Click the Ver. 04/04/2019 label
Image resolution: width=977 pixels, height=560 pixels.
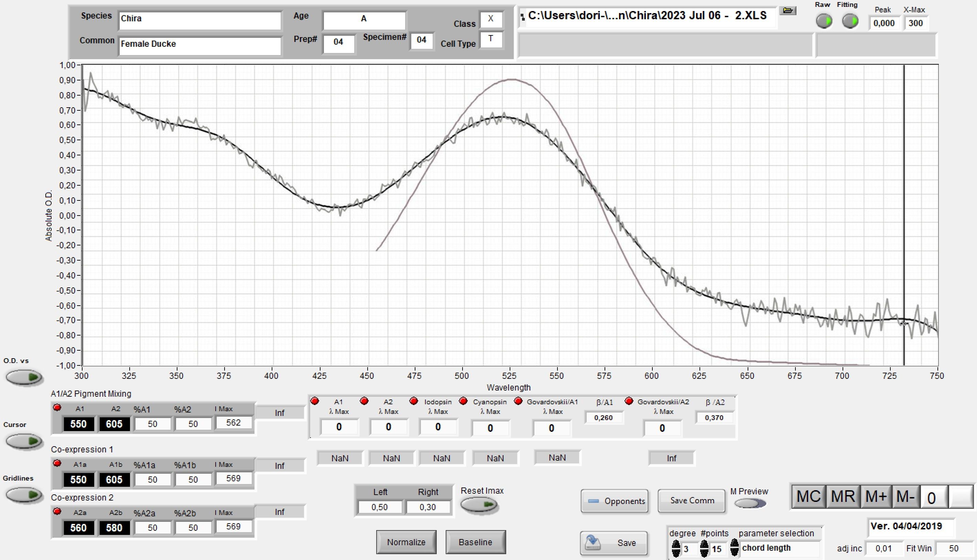click(x=906, y=526)
